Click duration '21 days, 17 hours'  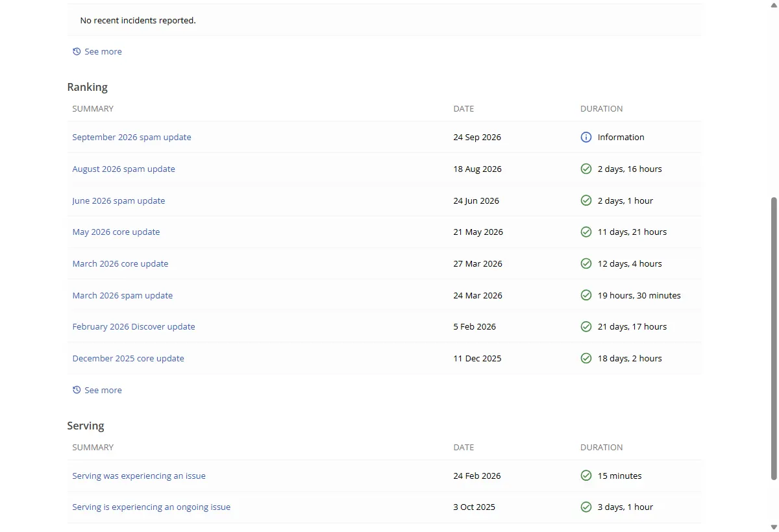point(632,326)
